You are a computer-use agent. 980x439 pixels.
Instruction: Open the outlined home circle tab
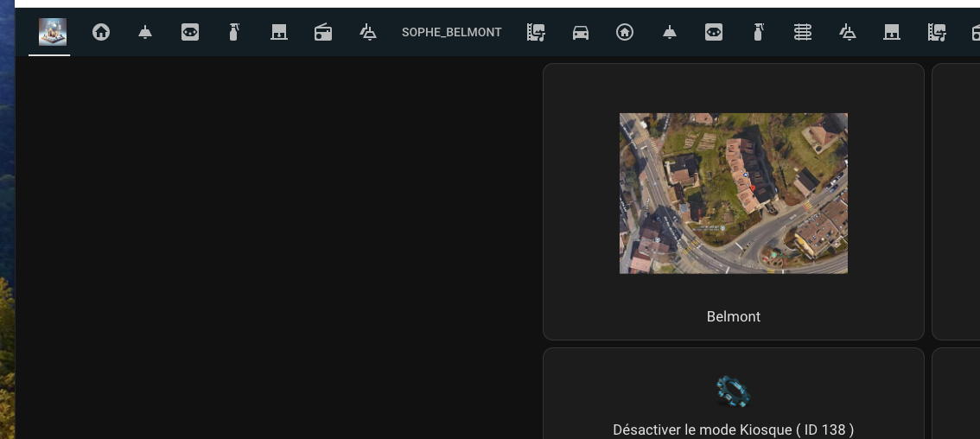[x=624, y=32]
